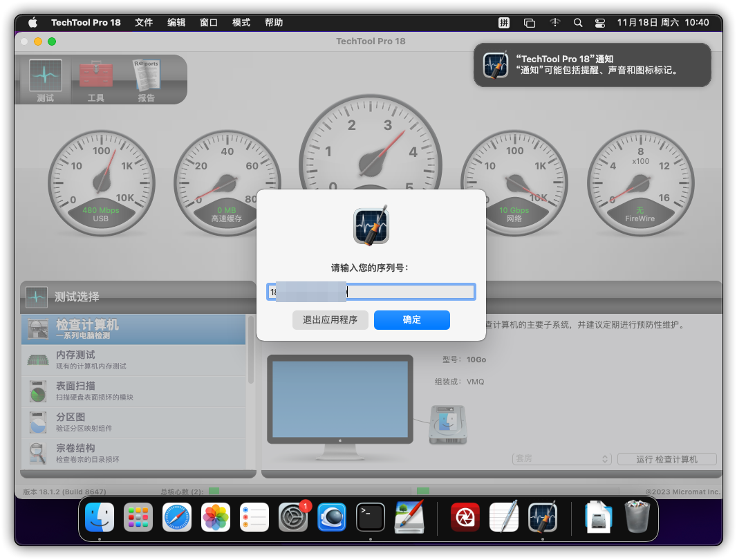The width and height of the screenshot is (737, 560).
Task: Click the serial number input field
Action: click(x=371, y=292)
